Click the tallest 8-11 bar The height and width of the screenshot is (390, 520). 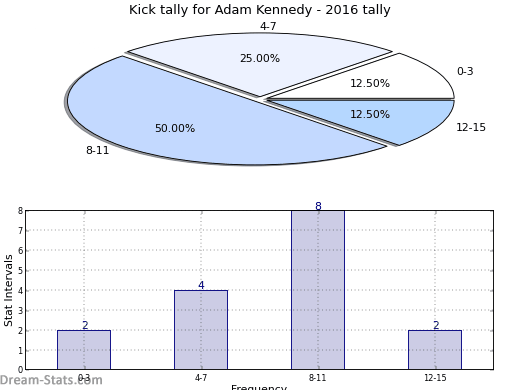318,290
